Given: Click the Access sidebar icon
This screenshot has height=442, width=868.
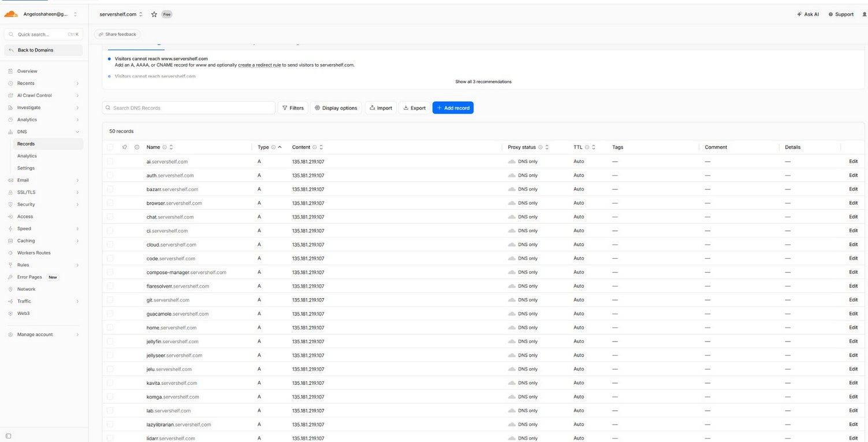Looking at the screenshot, I should click(x=10, y=217).
